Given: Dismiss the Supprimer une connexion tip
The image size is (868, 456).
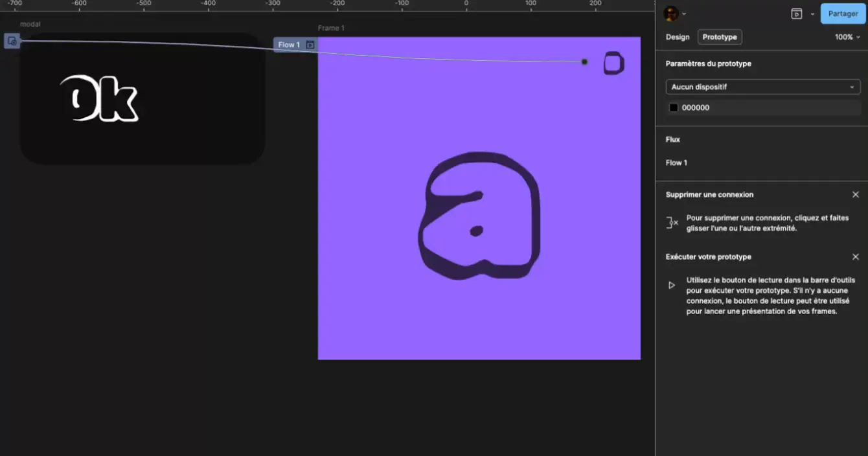Looking at the screenshot, I should [x=855, y=194].
